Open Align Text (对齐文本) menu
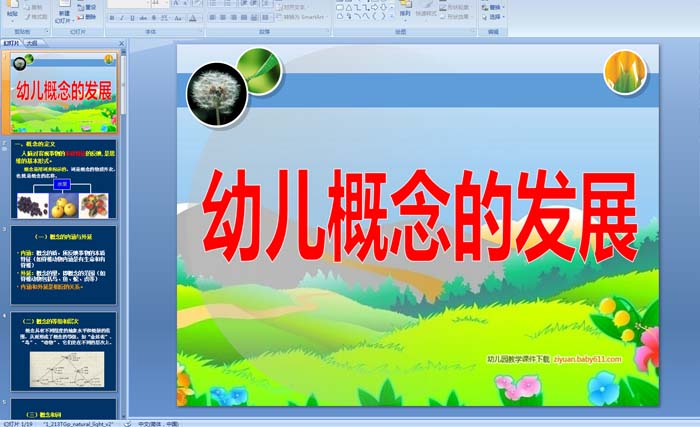Image resolution: width=700 pixels, height=427 pixels. coord(291,8)
